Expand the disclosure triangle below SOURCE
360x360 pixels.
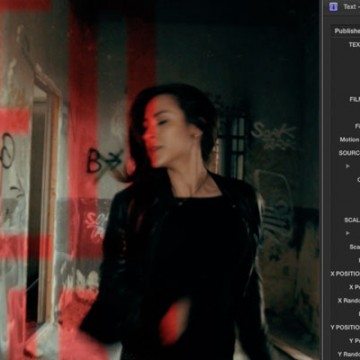348,166
